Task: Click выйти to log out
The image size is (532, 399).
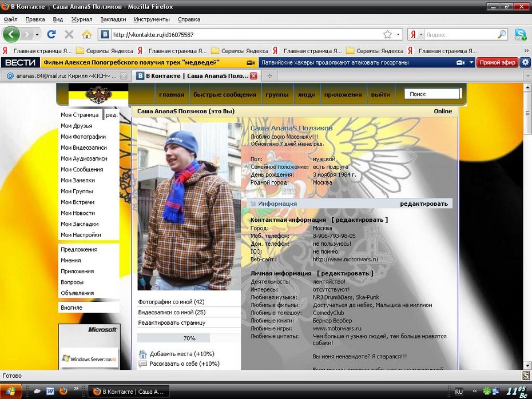Action: [x=380, y=94]
